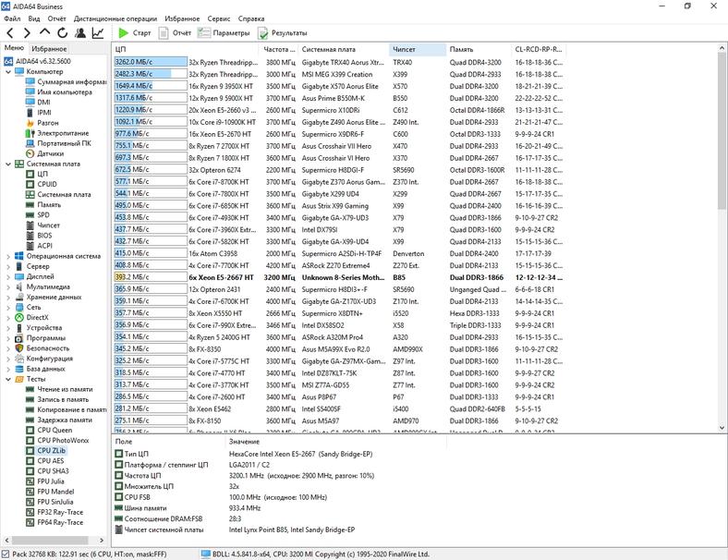Open the Справка menu
Viewport: 728px width, 560px height.
pos(251,18)
